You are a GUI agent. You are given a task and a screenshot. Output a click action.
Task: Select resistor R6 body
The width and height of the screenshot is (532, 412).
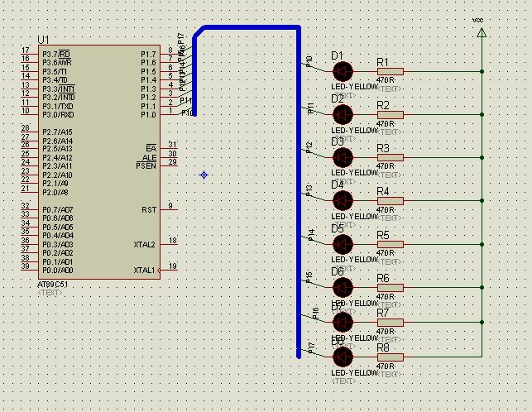(x=391, y=287)
